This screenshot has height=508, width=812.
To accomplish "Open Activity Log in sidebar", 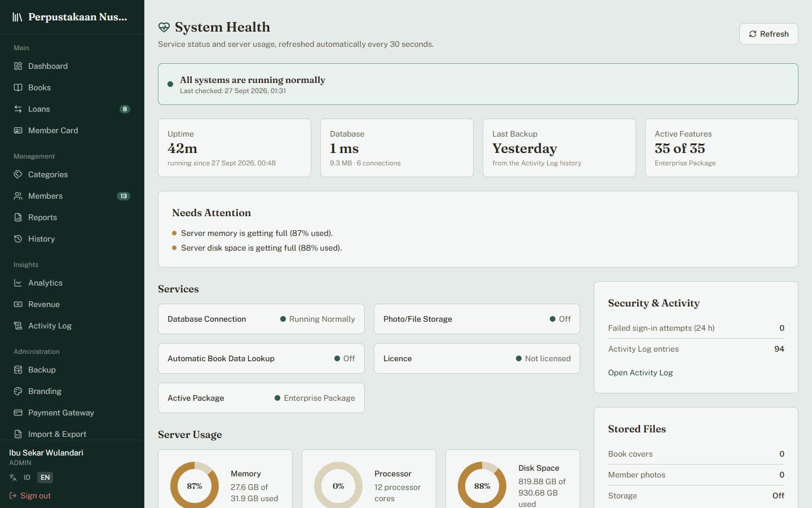I will tap(72, 326).
